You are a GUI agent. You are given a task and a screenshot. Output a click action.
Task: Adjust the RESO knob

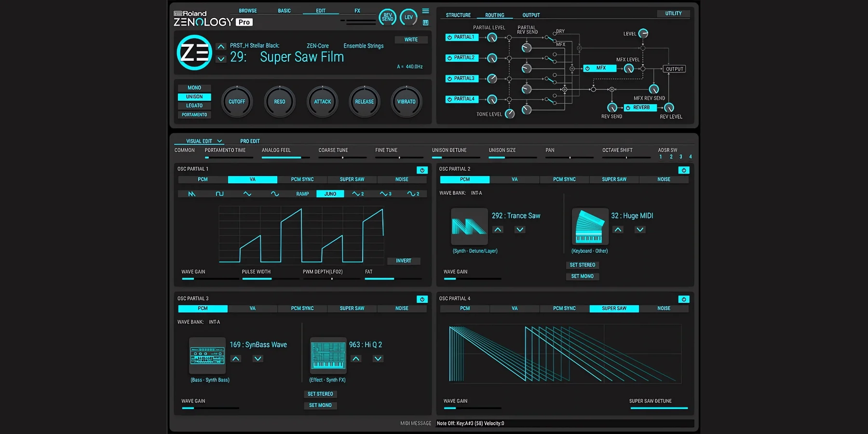click(x=280, y=102)
